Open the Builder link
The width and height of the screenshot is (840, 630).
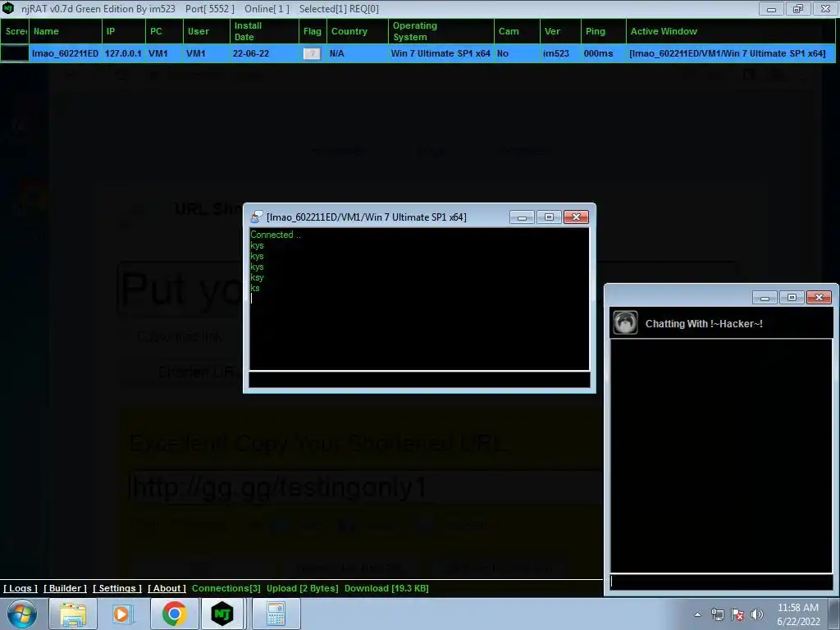65,588
